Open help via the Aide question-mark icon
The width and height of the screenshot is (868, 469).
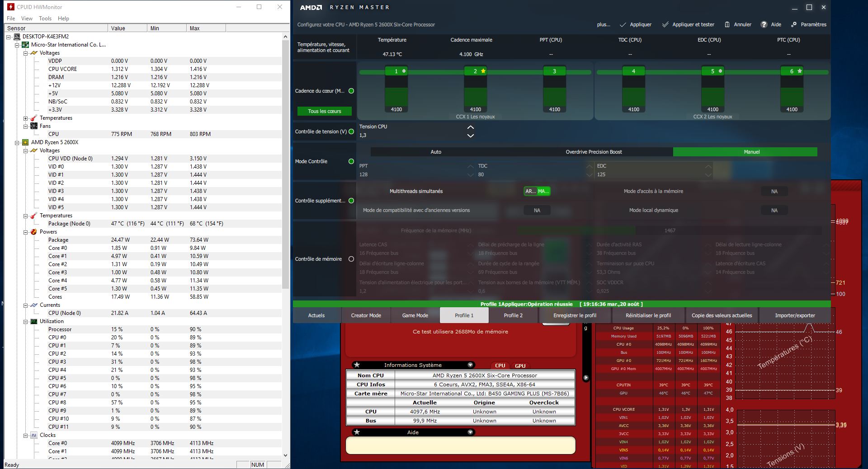point(764,24)
